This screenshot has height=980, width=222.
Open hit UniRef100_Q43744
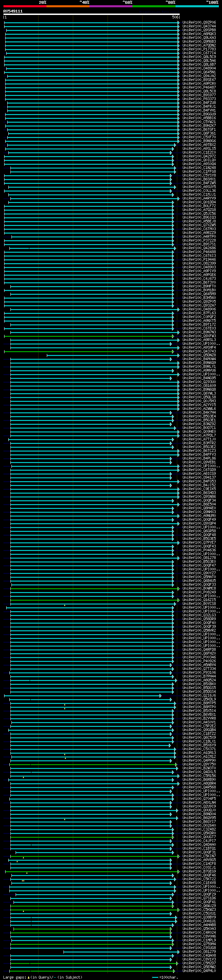coord(199,26)
